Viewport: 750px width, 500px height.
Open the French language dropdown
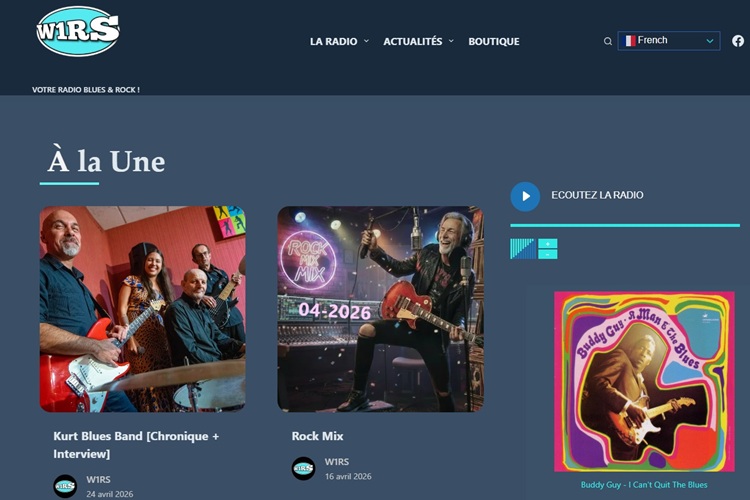point(669,41)
